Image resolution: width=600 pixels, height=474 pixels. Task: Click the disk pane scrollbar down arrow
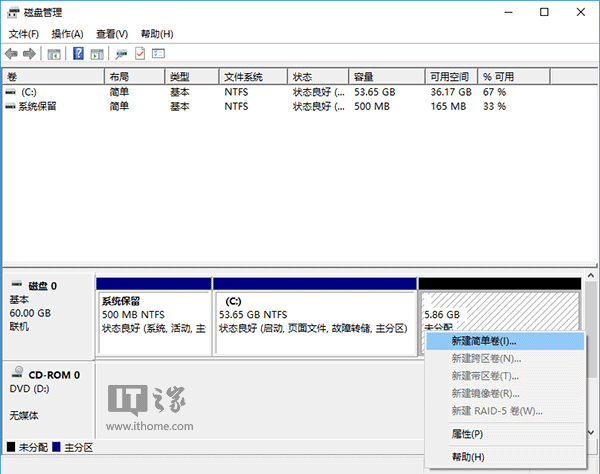pyautogui.click(x=591, y=432)
